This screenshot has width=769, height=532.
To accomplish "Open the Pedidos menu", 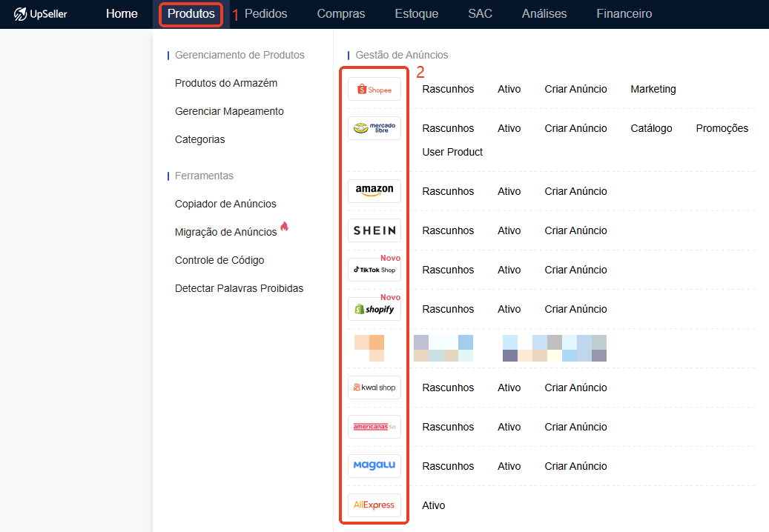I will (x=265, y=14).
